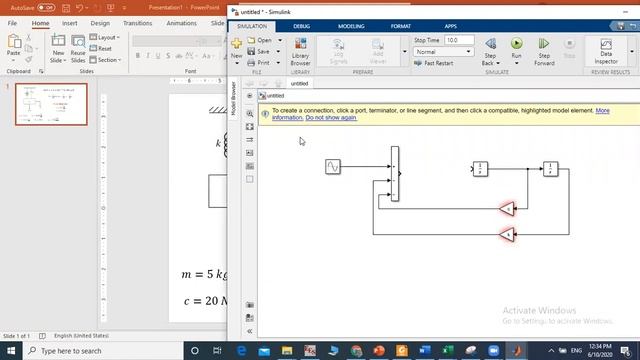The height and width of the screenshot is (360, 640).
Task: Collapse the palette with double chevron
Action: pos(250,331)
